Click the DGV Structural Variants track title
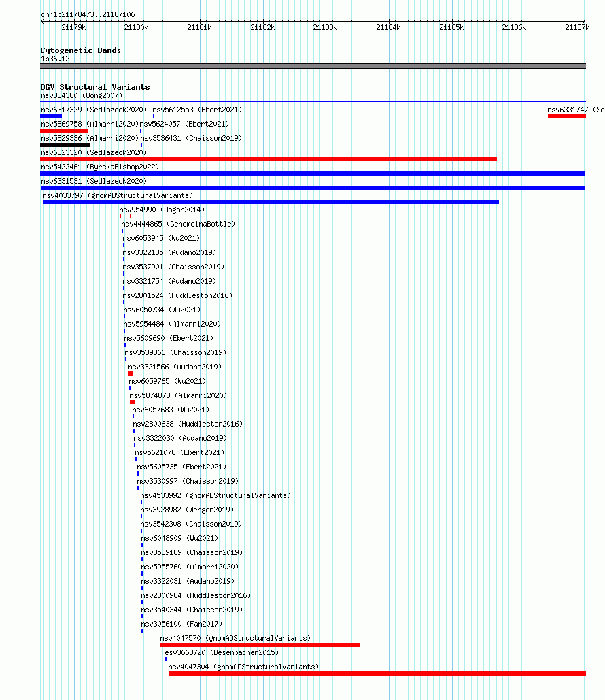 (95, 87)
